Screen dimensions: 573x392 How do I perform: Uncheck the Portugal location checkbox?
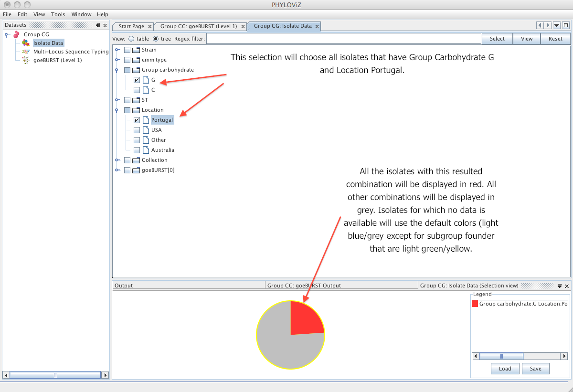pyautogui.click(x=137, y=120)
